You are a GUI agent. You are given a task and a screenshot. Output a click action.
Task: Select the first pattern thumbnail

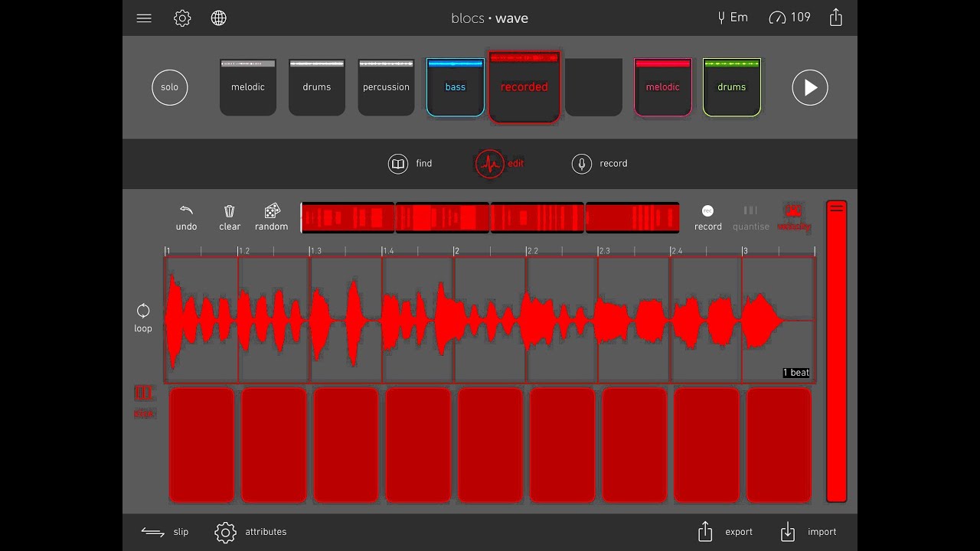coord(348,218)
